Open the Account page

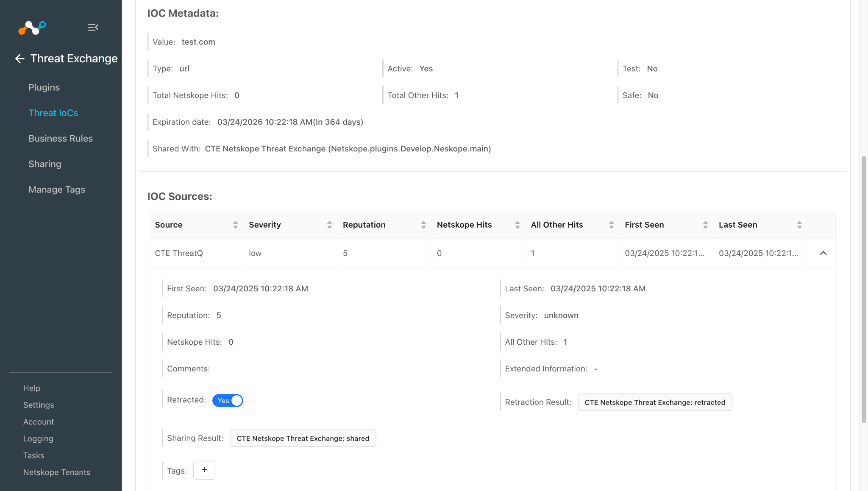(39, 422)
